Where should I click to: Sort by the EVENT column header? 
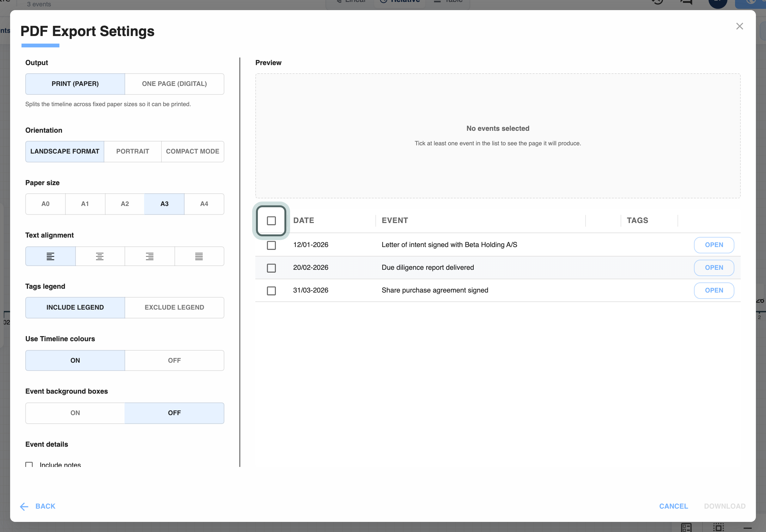click(395, 220)
